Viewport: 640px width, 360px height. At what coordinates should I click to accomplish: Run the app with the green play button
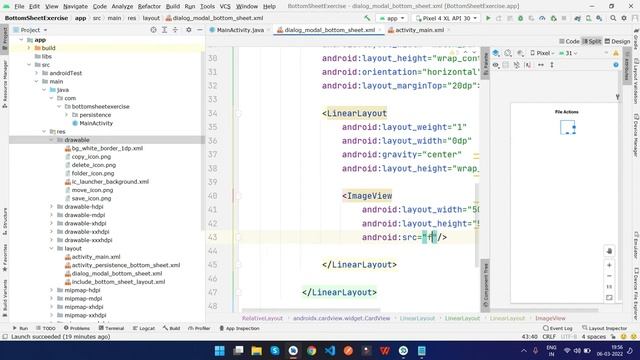click(x=488, y=18)
